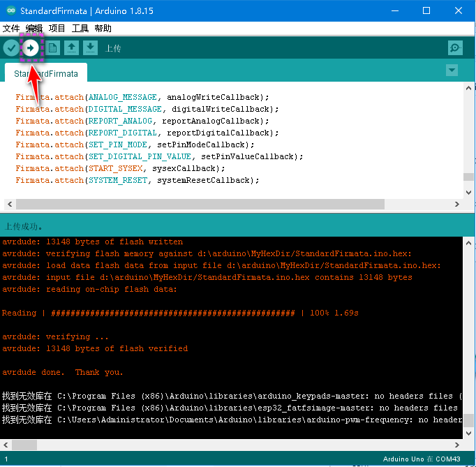Click the console horizontal scroll right arrow
The image size is (476, 467).
click(457, 445)
